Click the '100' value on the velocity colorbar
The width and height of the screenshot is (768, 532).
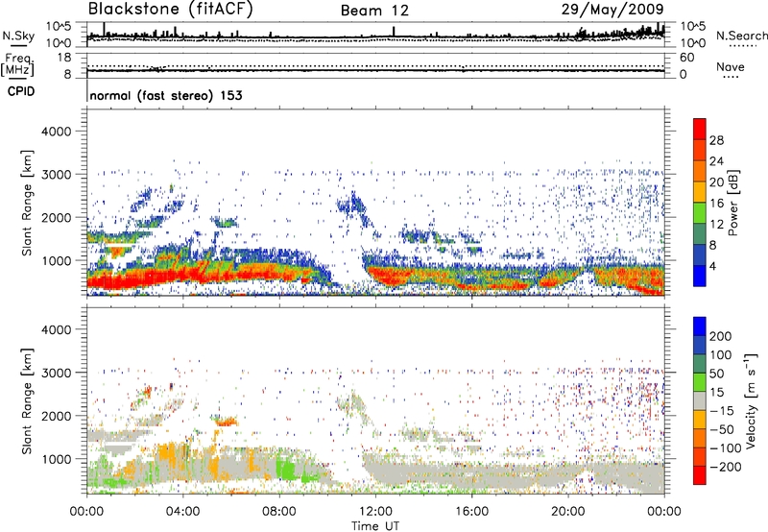point(721,355)
